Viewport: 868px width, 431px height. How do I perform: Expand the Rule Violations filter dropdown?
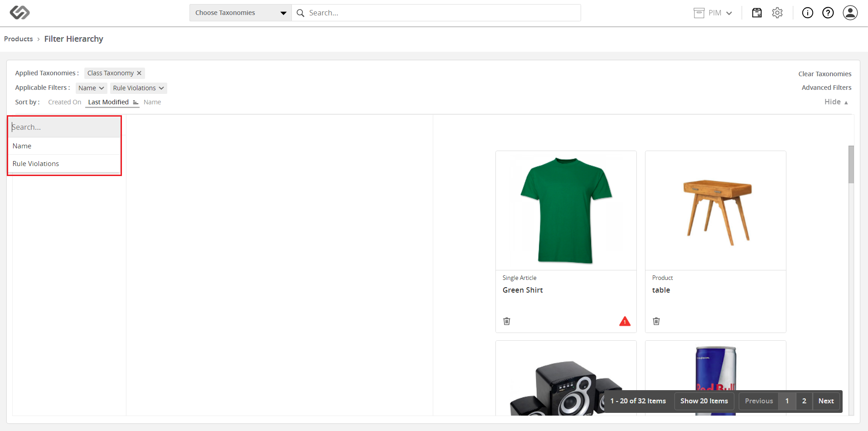pos(138,88)
